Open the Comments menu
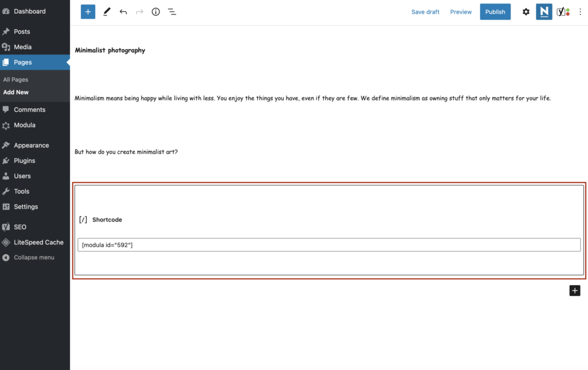Image resolution: width=588 pixels, height=370 pixels. coord(30,110)
